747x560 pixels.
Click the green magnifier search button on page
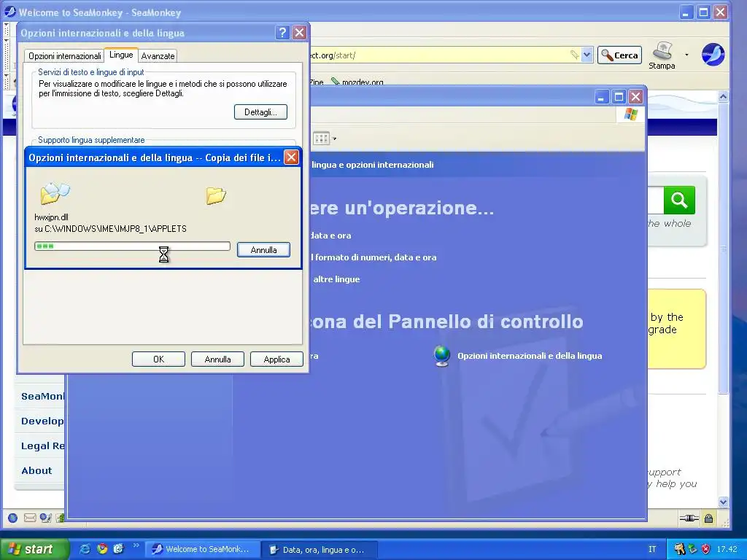679,200
